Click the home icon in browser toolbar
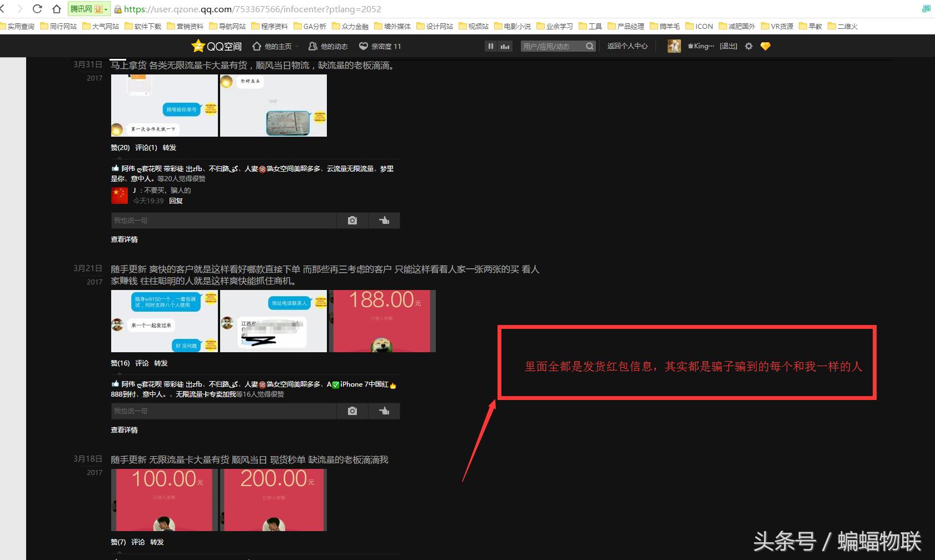 [x=56, y=8]
